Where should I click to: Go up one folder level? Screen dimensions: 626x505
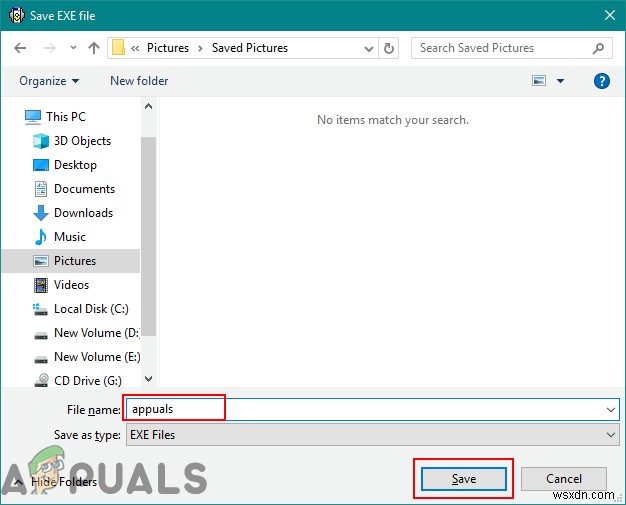(94, 48)
